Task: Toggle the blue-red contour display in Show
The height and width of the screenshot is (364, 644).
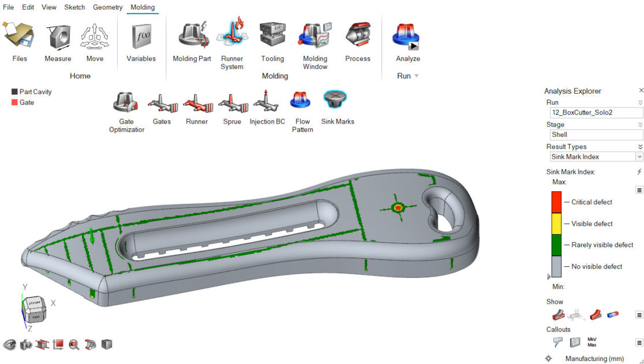Action: pos(613,315)
